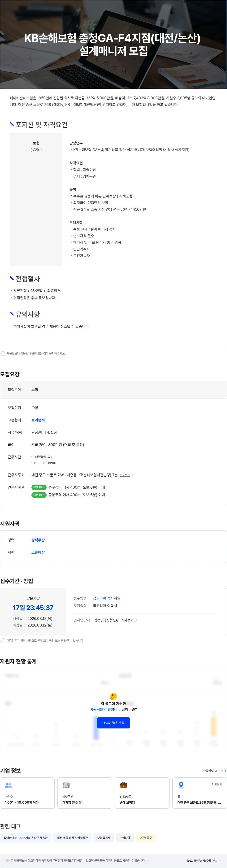Select the 보험설계사 tag
Image resolution: width=227 pixels, height=868 pixels.
tap(103, 838)
